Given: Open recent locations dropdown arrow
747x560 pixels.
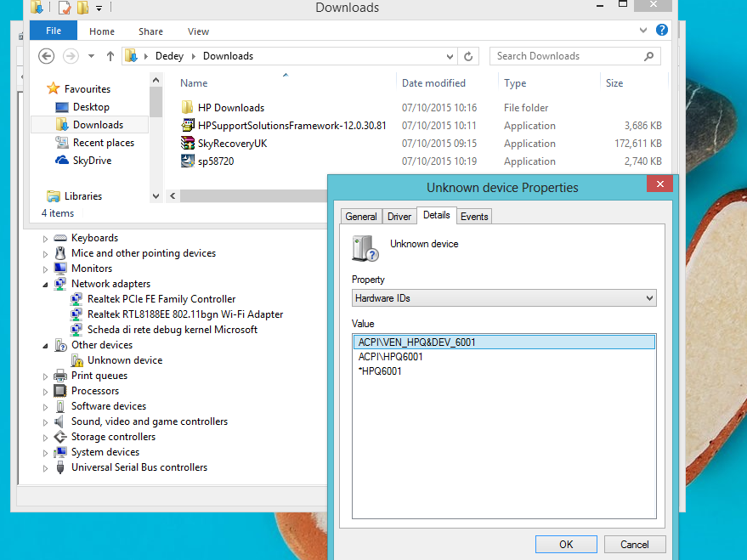Looking at the screenshot, I should coord(91,56).
